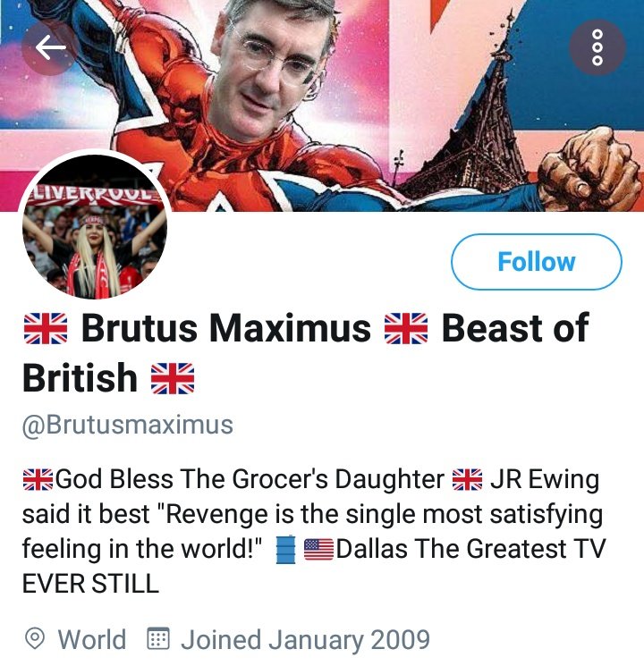Tap the Union Jack after Maximus
644x666 pixels.
[x=406, y=328]
